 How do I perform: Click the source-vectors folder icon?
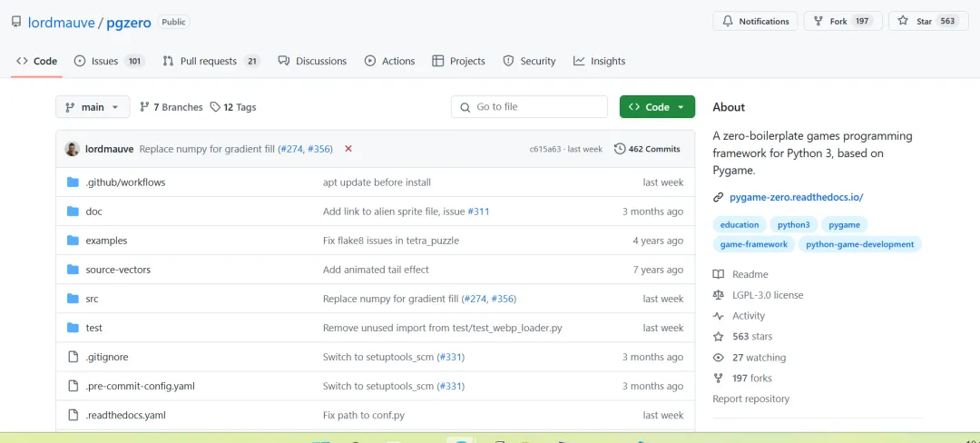point(73,270)
